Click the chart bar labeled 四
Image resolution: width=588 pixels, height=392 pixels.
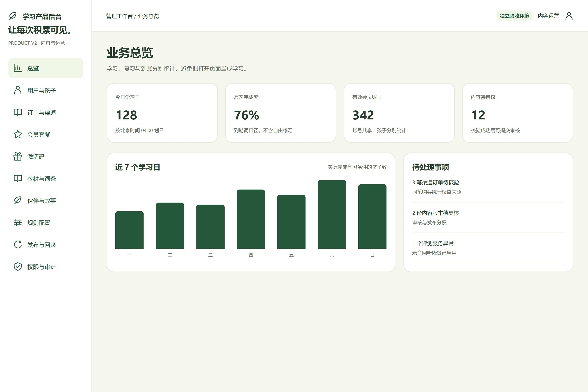(x=251, y=219)
